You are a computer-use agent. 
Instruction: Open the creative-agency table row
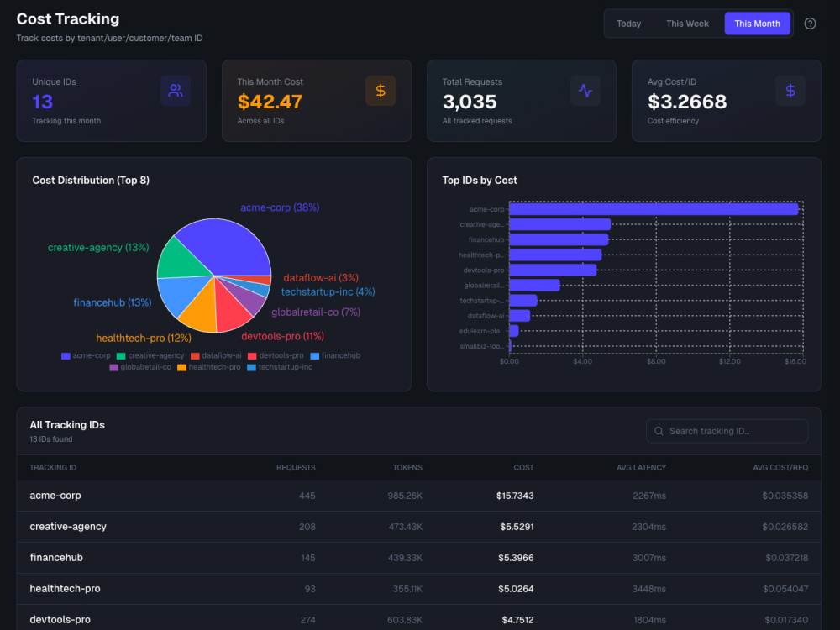(419, 527)
